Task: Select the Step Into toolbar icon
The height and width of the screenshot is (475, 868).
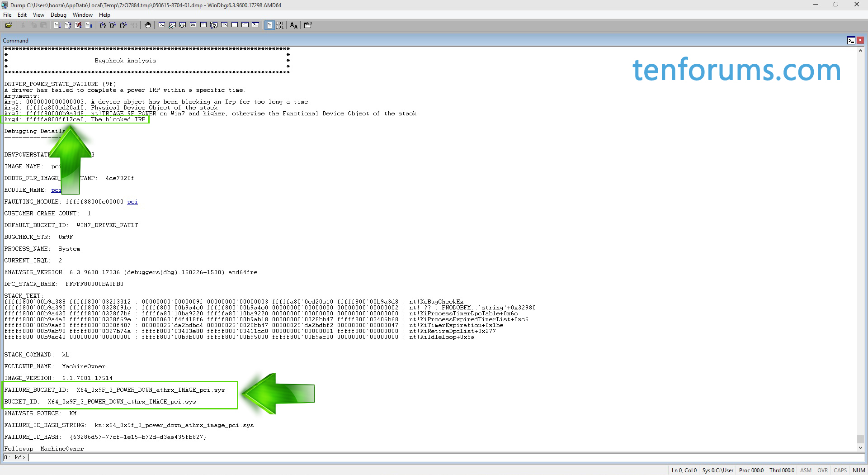Action: [103, 25]
